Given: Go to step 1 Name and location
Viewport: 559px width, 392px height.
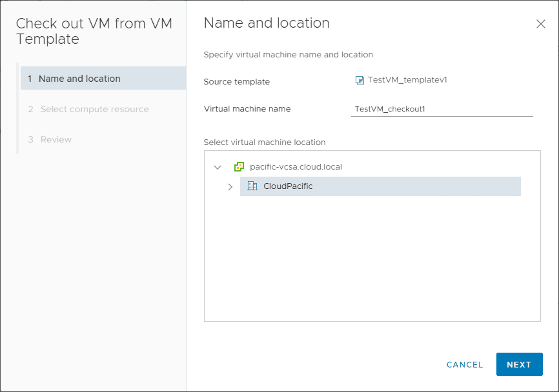Looking at the screenshot, I should click(79, 79).
